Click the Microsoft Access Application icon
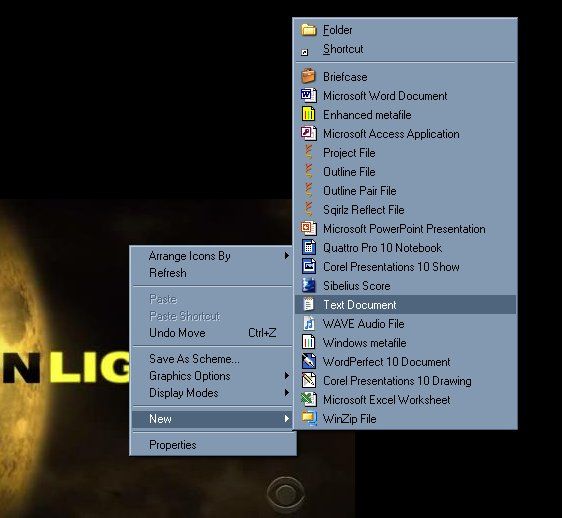 [x=309, y=133]
